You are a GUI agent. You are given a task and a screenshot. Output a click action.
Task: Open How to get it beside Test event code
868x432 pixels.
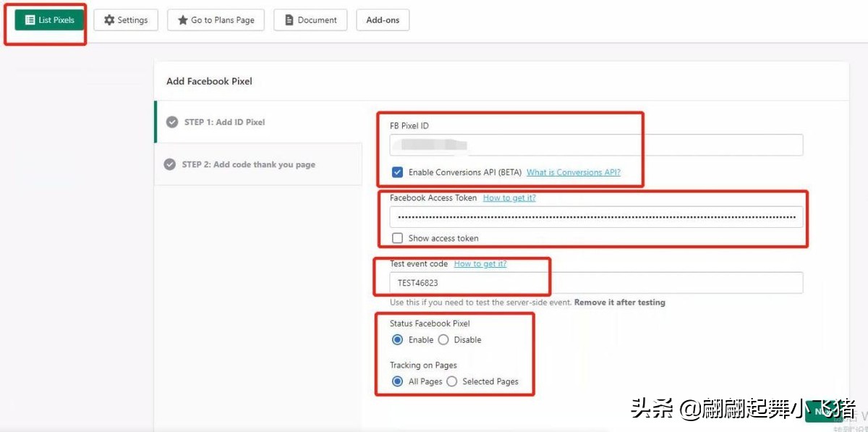pyautogui.click(x=480, y=263)
